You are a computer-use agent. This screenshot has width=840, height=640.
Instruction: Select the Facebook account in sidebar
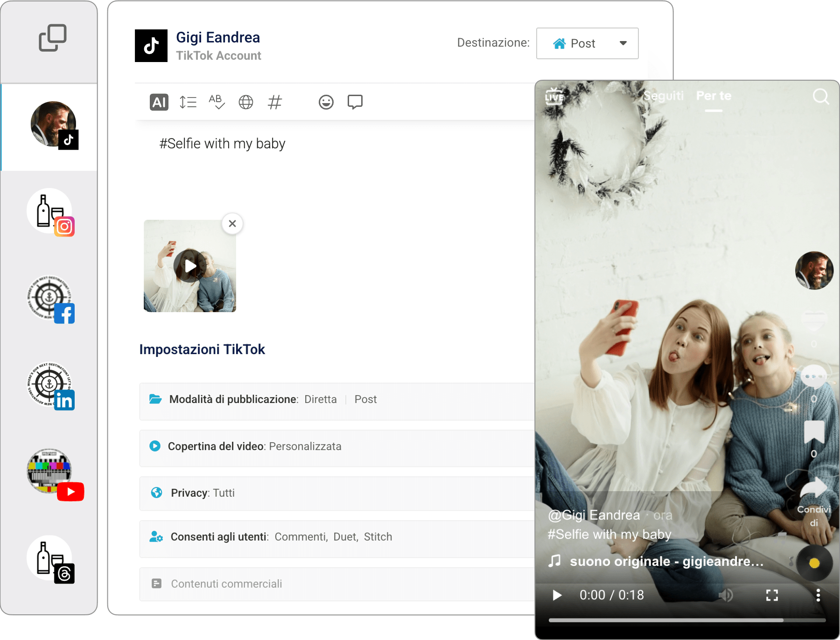pyautogui.click(x=50, y=299)
